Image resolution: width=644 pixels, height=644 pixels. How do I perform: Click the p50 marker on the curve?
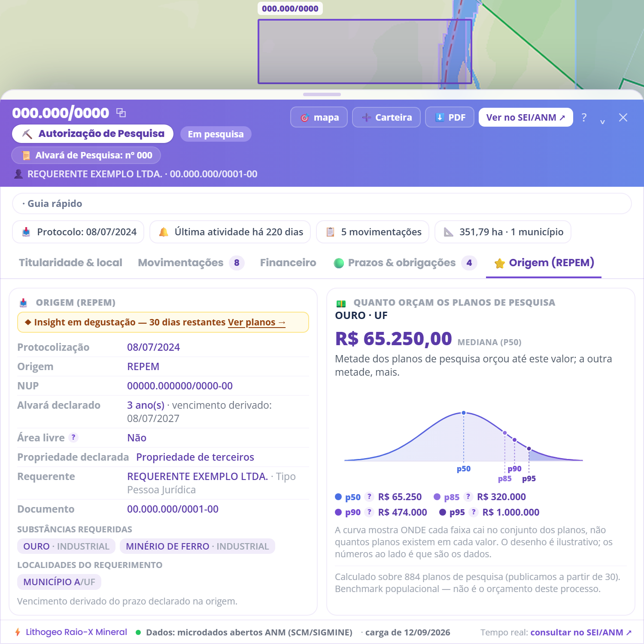click(464, 413)
